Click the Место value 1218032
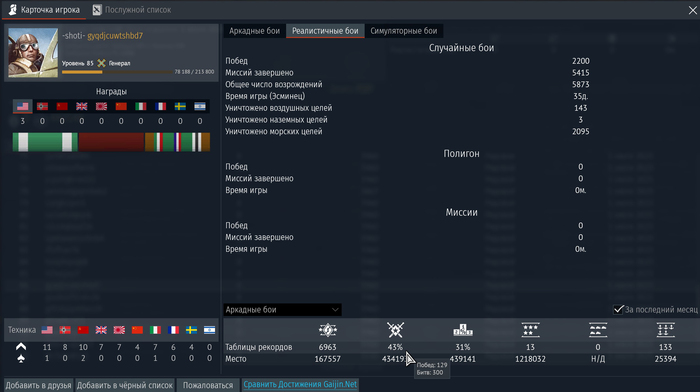The height and width of the screenshot is (392, 700). pyautogui.click(x=530, y=359)
